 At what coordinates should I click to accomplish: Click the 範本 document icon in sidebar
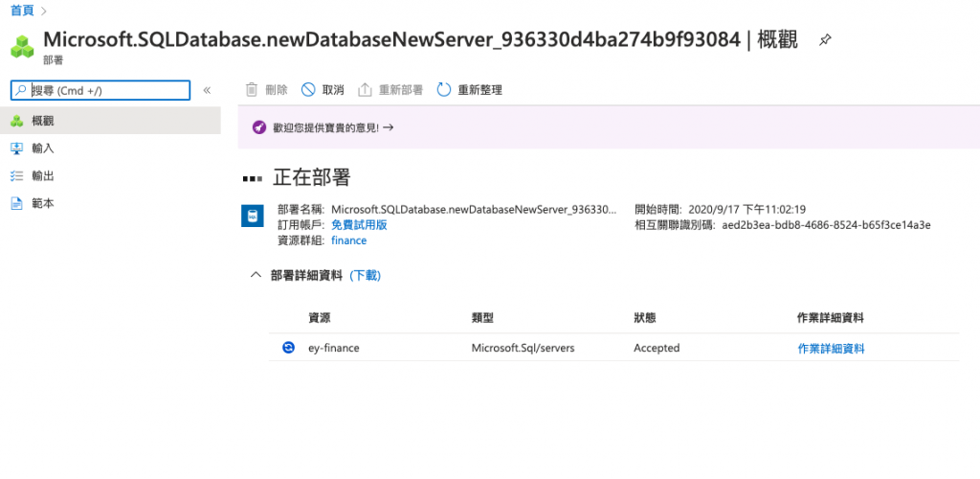(17, 203)
